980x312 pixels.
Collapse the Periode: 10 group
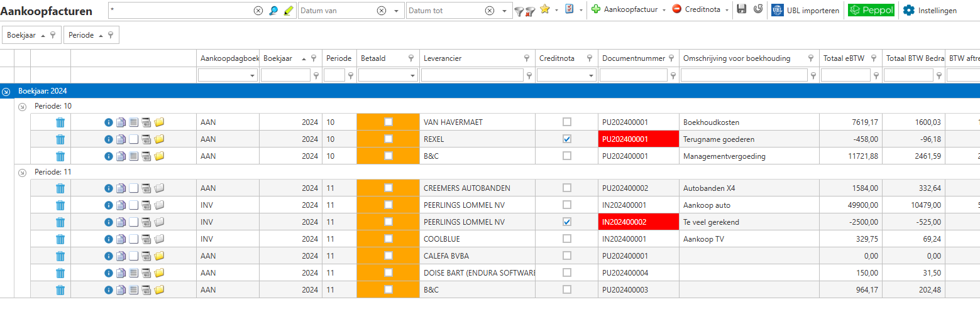(23, 107)
